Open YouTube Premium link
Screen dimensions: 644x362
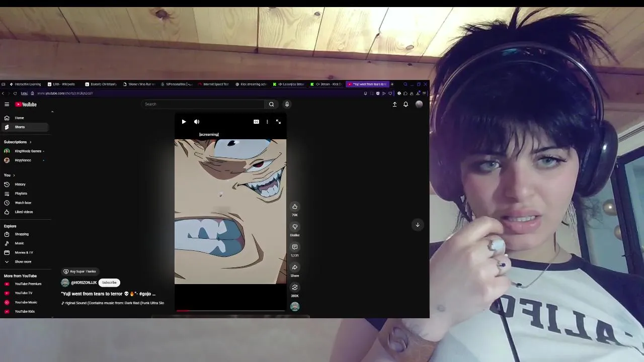tap(24, 284)
